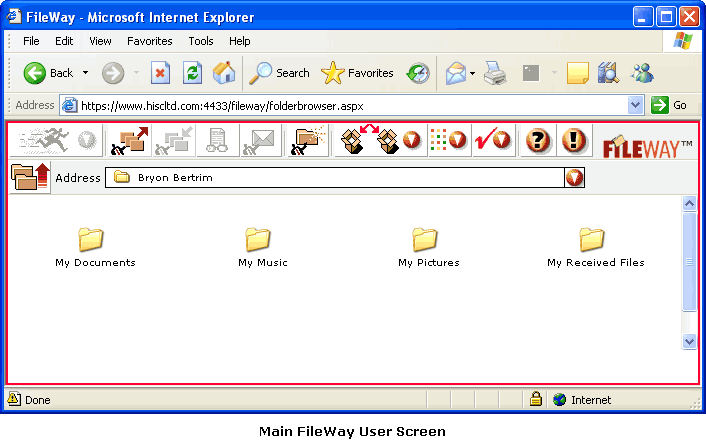Click the folder up-level icon beside Address
Image resolution: width=706 pixels, height=448 pixels.
(30, 177)
